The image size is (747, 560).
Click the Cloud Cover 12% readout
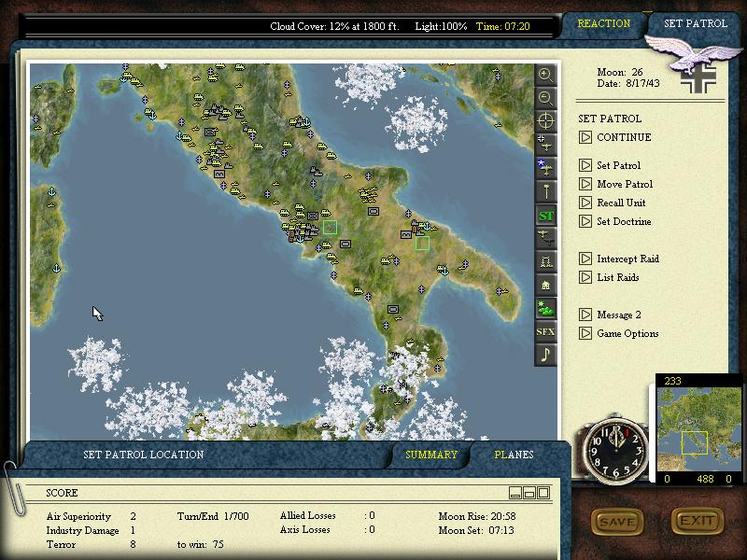click(x=334, y=26)
